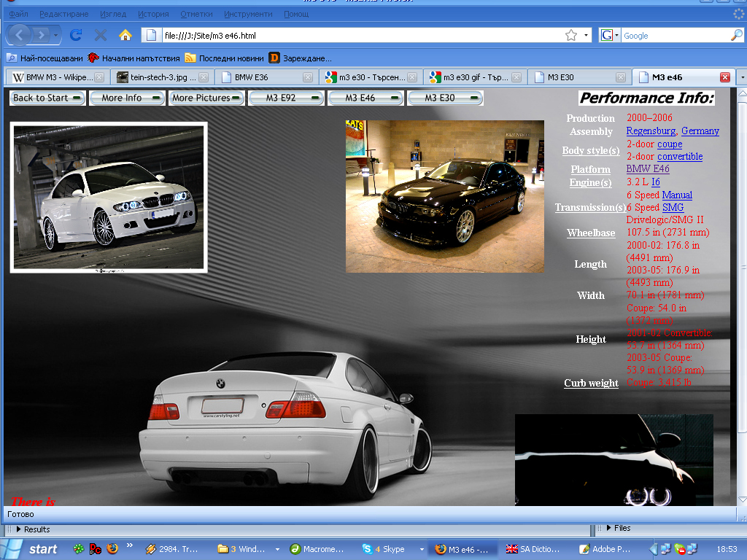The image size is (747, 560).
Task: Close the active M3 e46 tab
Action: [725, 77]
